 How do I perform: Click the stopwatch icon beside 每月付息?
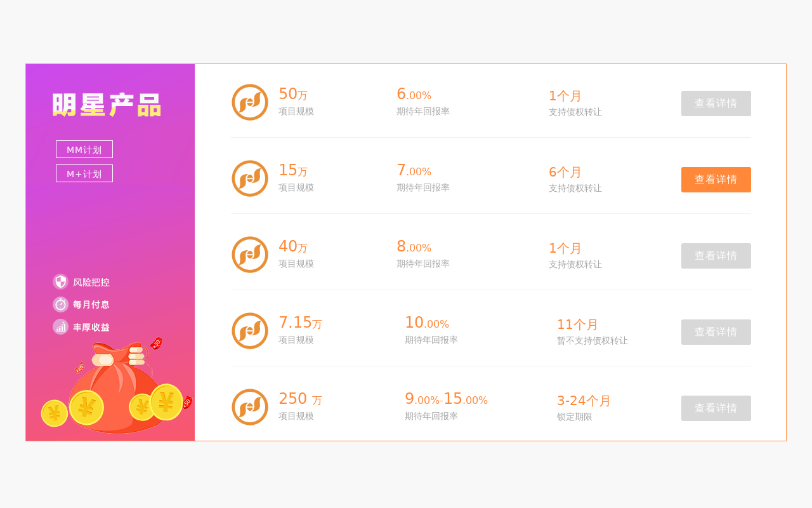[60, 304]
